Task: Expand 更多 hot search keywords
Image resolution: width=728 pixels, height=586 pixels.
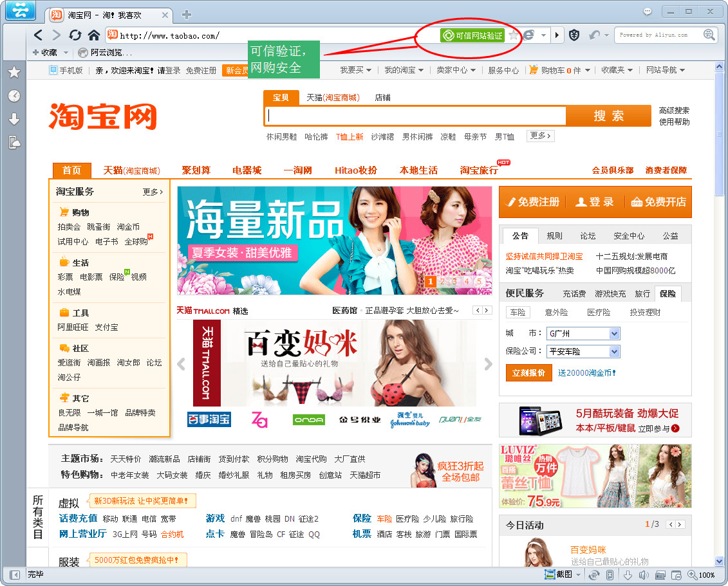Action: (x=541, y=136)
